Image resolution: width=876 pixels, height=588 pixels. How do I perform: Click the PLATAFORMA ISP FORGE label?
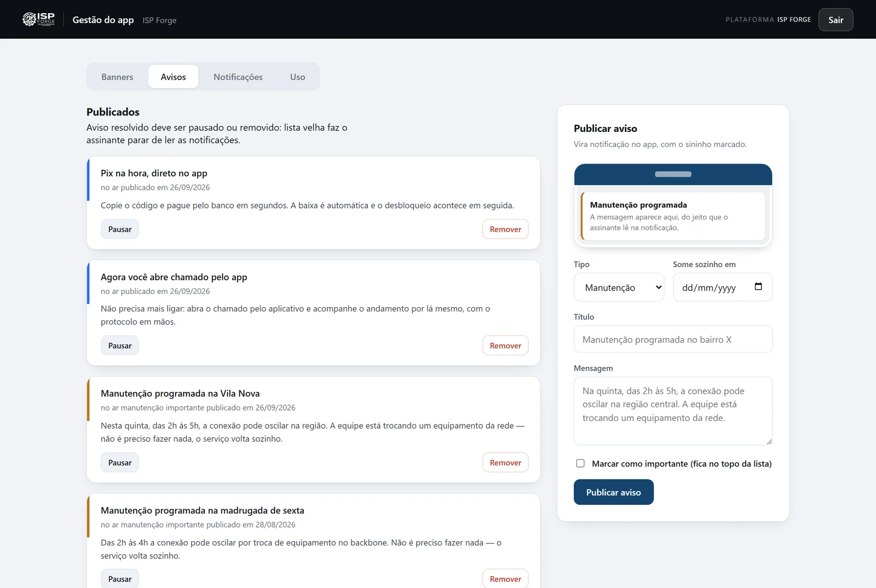tap(768, 20)
